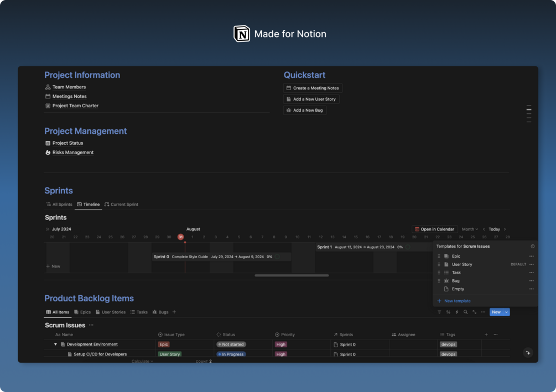Open Scrum Issues title options menu
The image size is (556, 392).
91,325
